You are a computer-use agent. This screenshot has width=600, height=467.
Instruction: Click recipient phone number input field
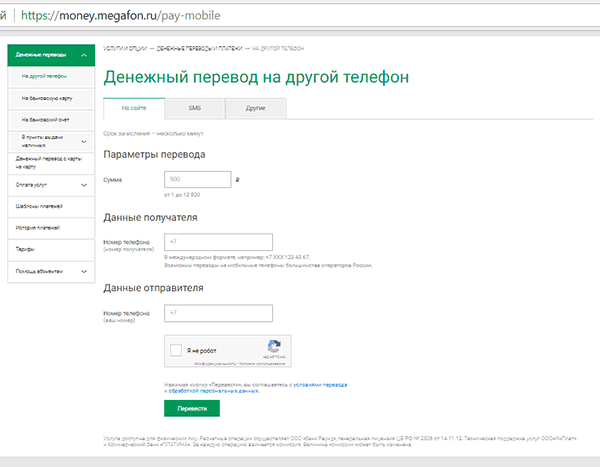coord(218,242)
